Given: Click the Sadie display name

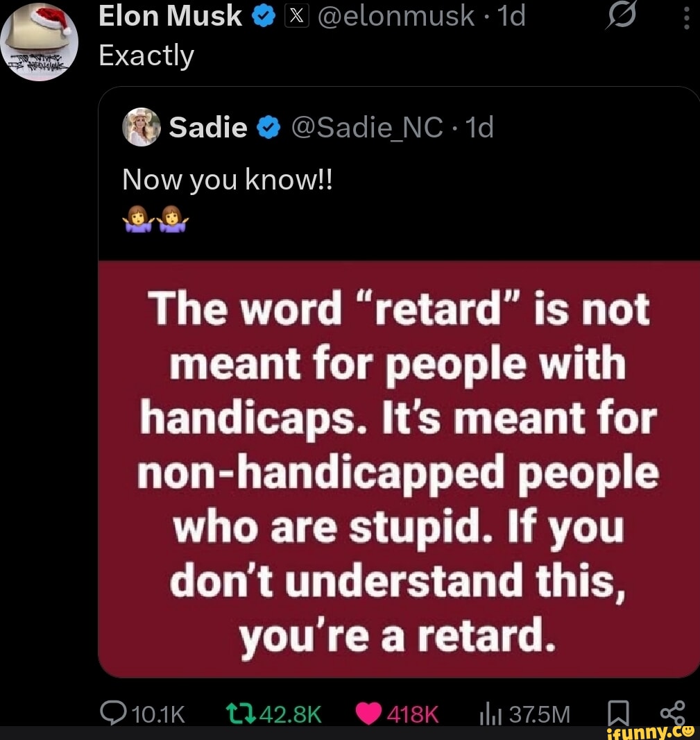Looking at the screenshot, I should point(208,127).
